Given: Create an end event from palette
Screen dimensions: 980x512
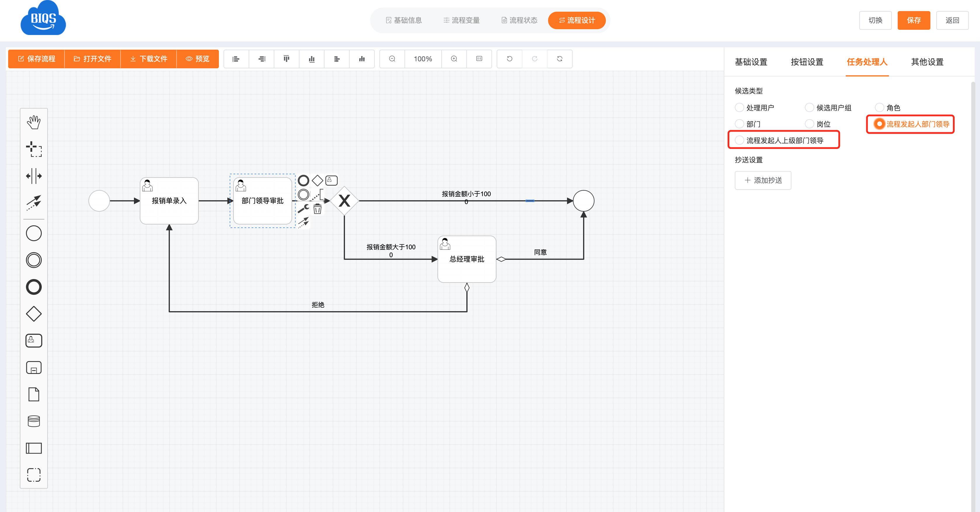Looking at the screenshot, I should pyautogui.click(x=34, y=287).
